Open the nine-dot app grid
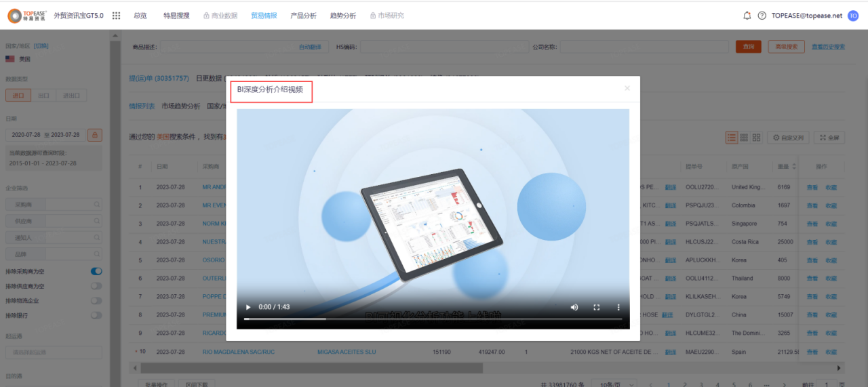The width and height of the screenshot is (868, 387). click(117, 16)
